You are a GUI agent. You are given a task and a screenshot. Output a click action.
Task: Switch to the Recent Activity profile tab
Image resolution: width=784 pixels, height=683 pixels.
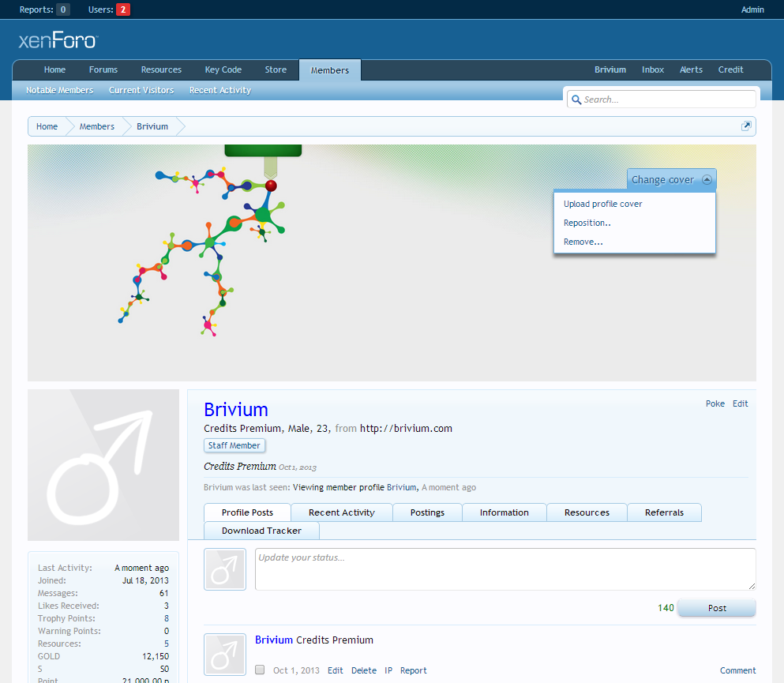(341, 512)
